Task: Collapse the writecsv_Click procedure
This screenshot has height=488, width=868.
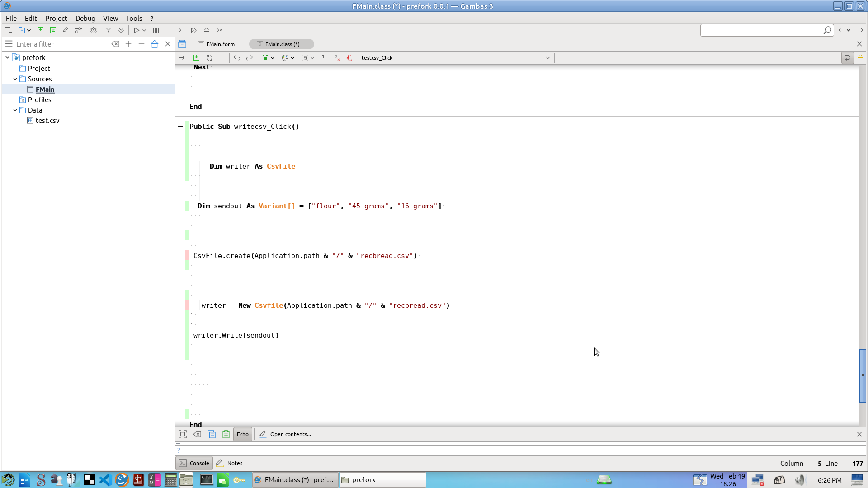Action: pos(180,126)
